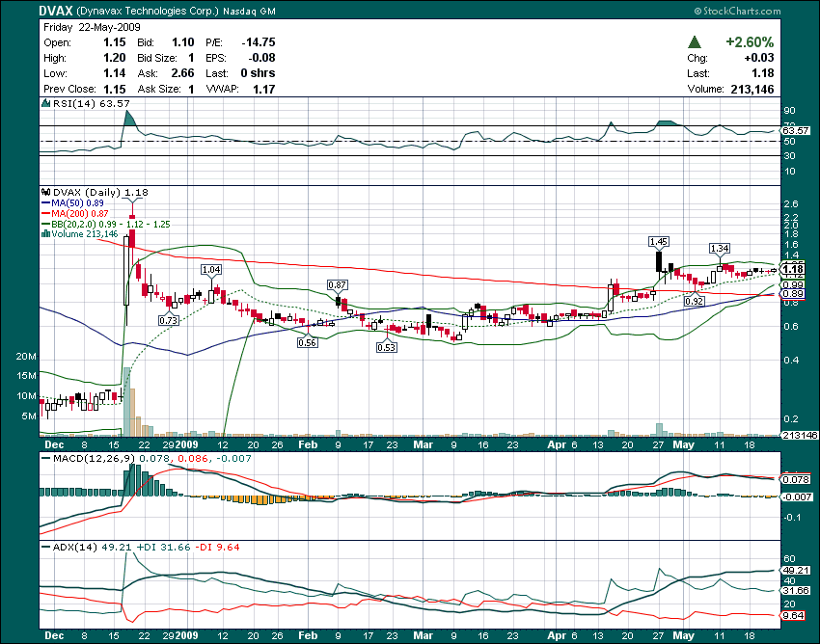Viewport: 820px width, 644px height.
Task: Click the +2.60% percent change
Action: click(750, 41)
